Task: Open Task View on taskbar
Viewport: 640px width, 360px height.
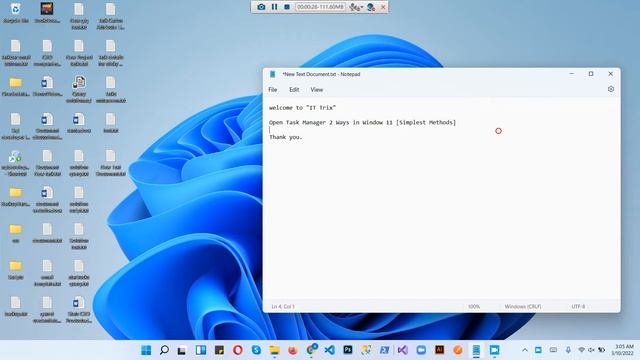Action: (x=182, y=350)
